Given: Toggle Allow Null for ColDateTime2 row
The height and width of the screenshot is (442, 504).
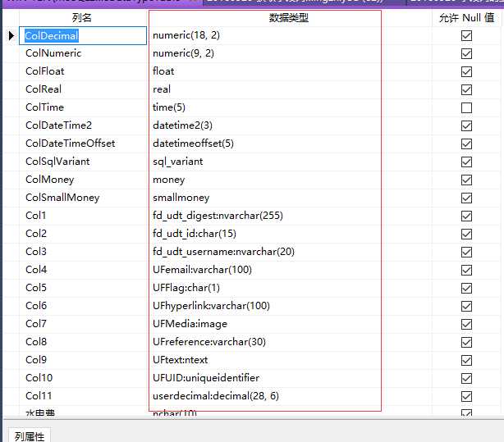Looking at the screenshot, I should tap(466, 125).
